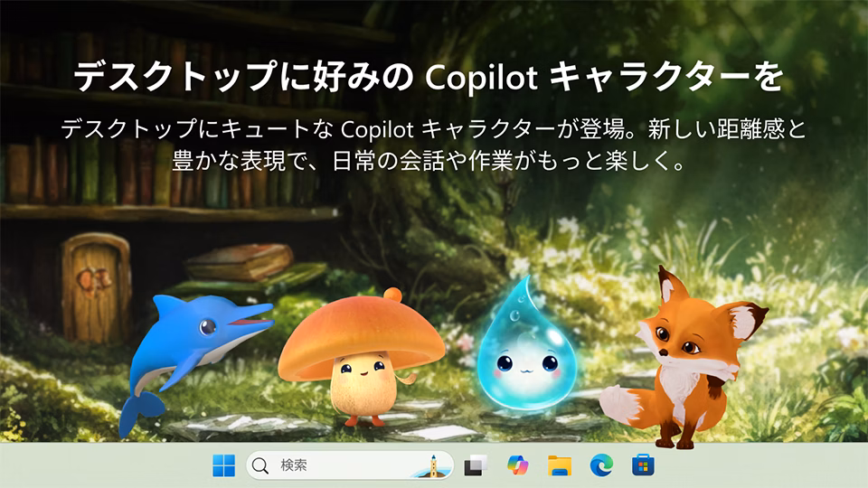Open the Windows Start menu
Viewport: 868px width, 488px height.
[x=223, y=465]
